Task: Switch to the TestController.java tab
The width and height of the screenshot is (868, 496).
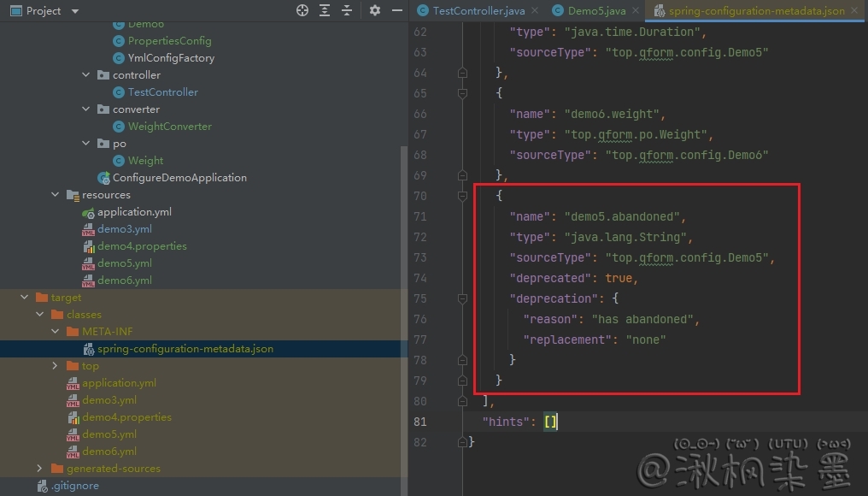Action: [x=477, y=11]
